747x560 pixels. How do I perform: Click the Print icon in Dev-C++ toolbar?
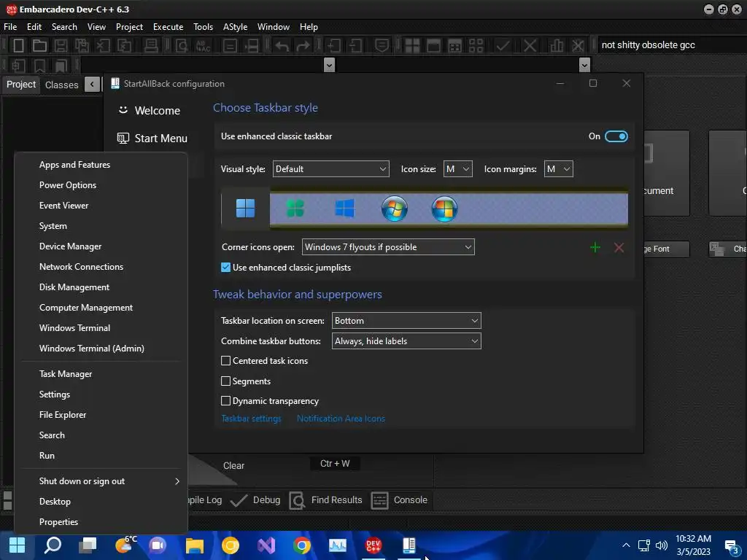pos(151,45)
